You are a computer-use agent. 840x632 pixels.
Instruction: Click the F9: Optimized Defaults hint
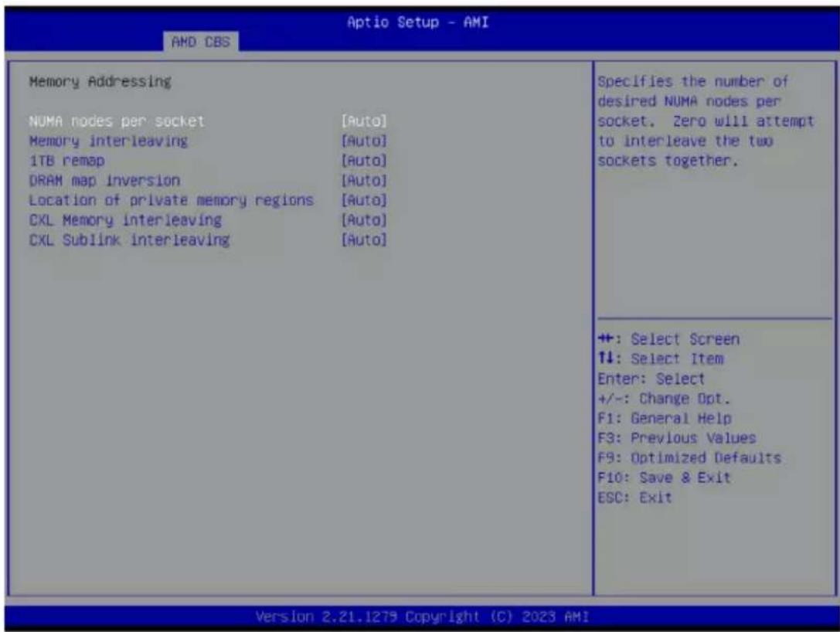pos(689,458)
